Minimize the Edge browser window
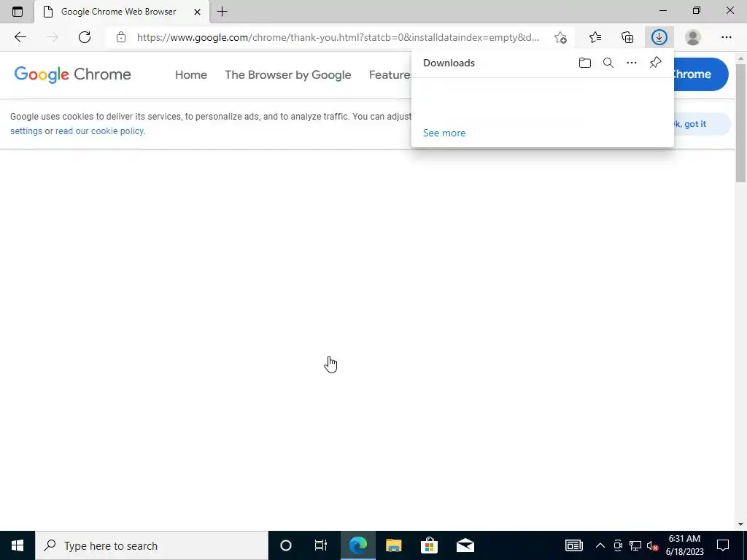The width and height of the screenshot is (747, 560). coord(663,10)
